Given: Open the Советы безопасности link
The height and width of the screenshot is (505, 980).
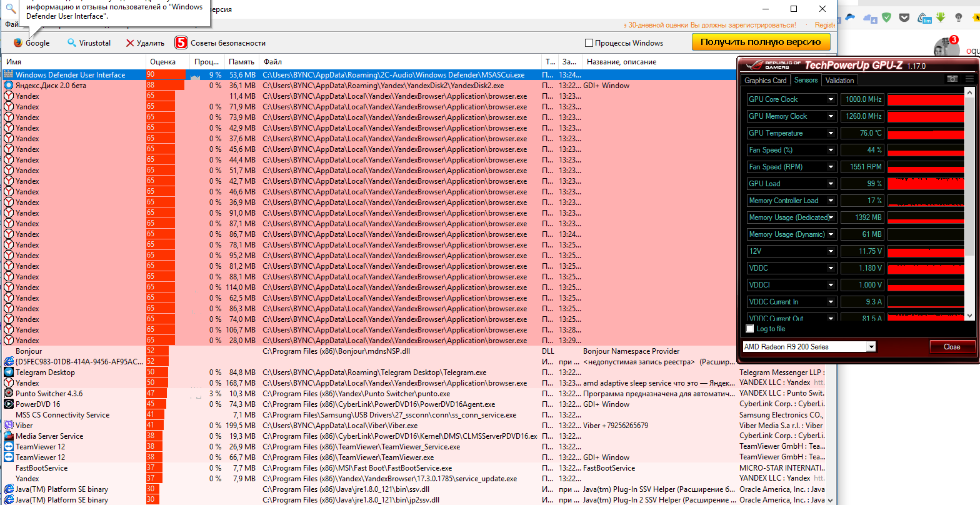Looking at the screenshot, I should (228, 43).
